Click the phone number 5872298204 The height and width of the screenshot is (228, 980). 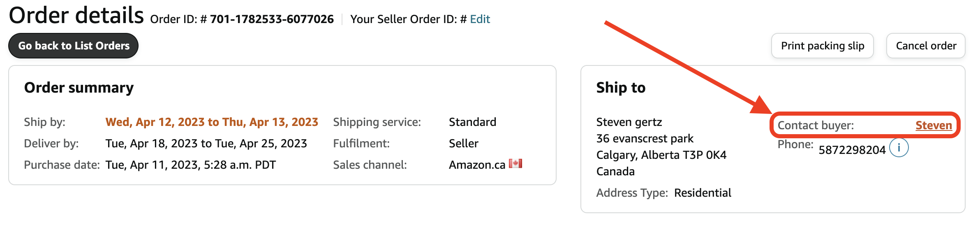[852, 150]
